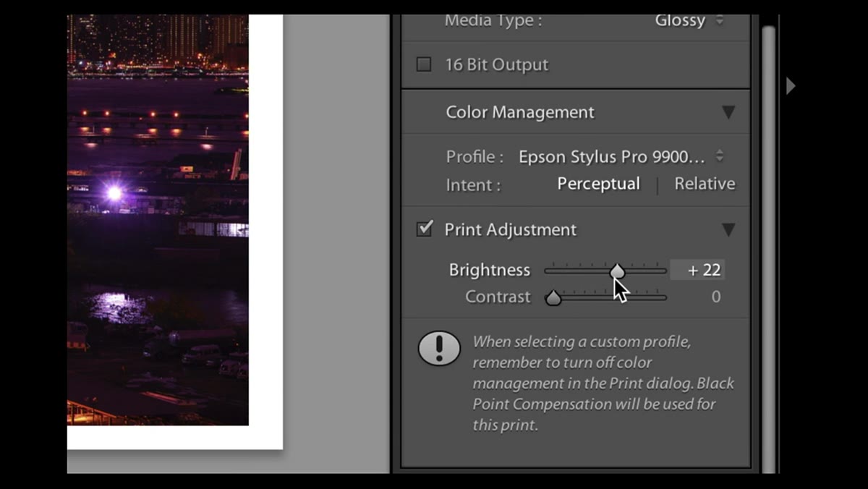868x489 pixels.
Task: Select Perceptual rendering intent
Action: tap(598, 184)
